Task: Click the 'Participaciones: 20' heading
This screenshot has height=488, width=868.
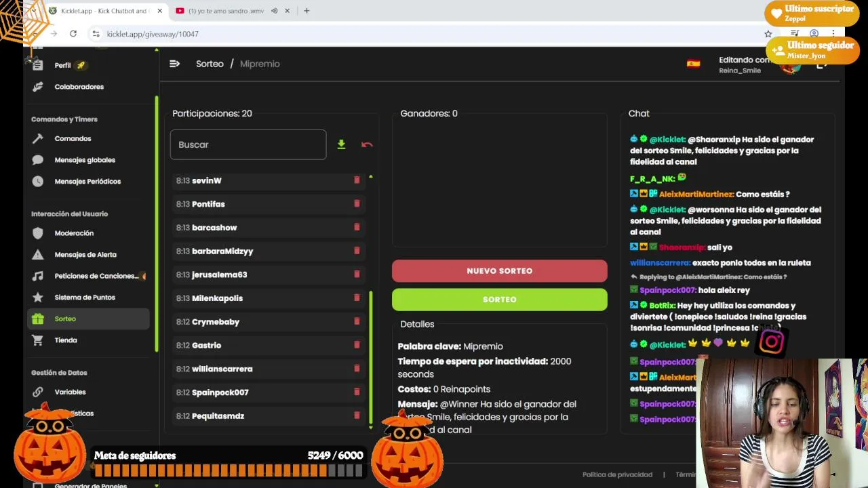Action: coord(212,113)
